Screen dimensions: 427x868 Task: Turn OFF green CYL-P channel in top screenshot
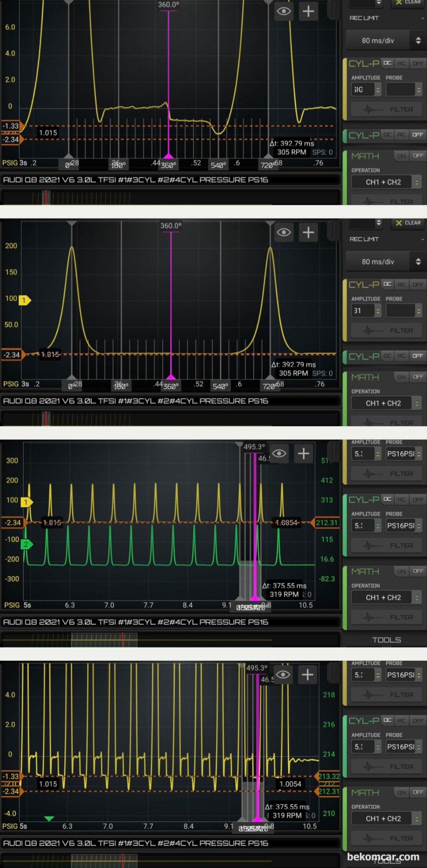click(418, 135)
